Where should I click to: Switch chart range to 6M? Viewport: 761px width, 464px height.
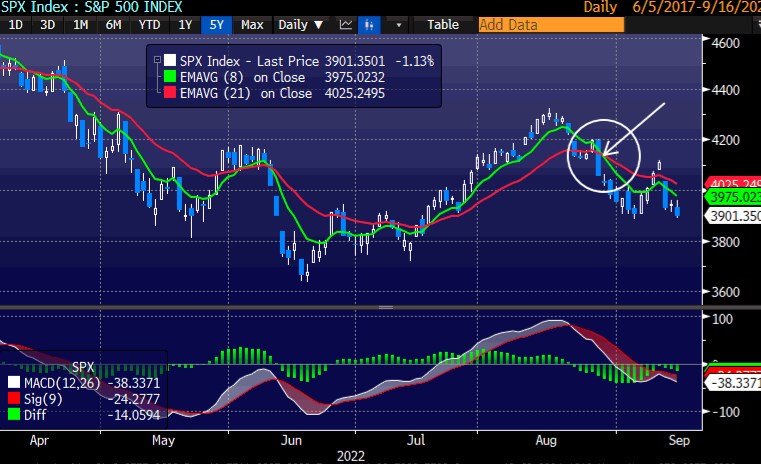coord(114,25)
